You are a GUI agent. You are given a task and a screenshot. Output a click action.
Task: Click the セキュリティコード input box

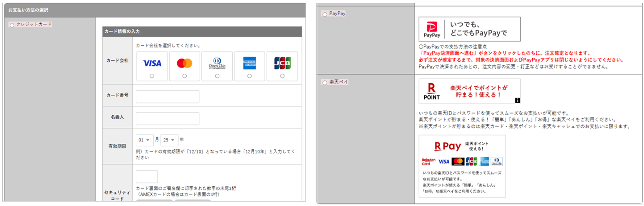click(x=146, y=177)
